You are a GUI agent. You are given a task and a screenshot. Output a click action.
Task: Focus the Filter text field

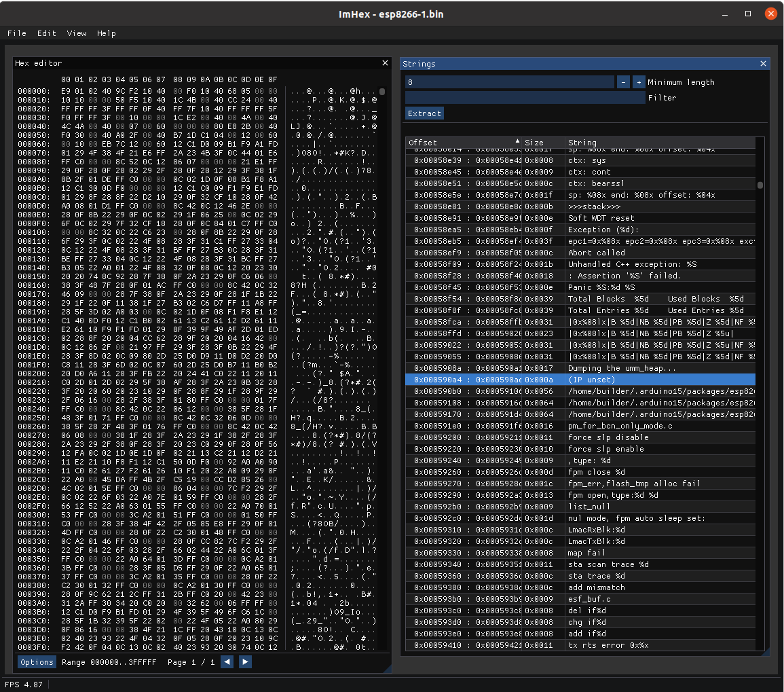pyautogui.click(x=525, y=98)
